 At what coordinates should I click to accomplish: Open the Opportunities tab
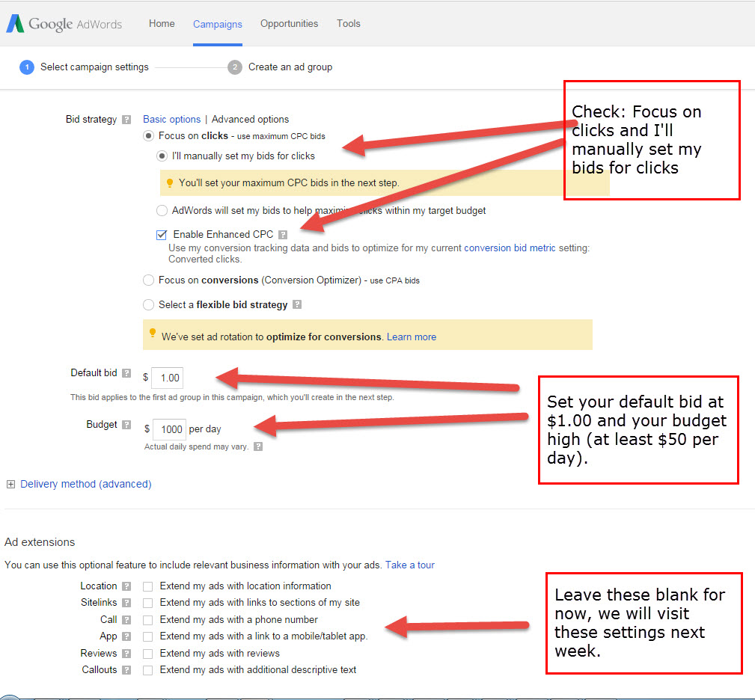[x=289, y=24]
